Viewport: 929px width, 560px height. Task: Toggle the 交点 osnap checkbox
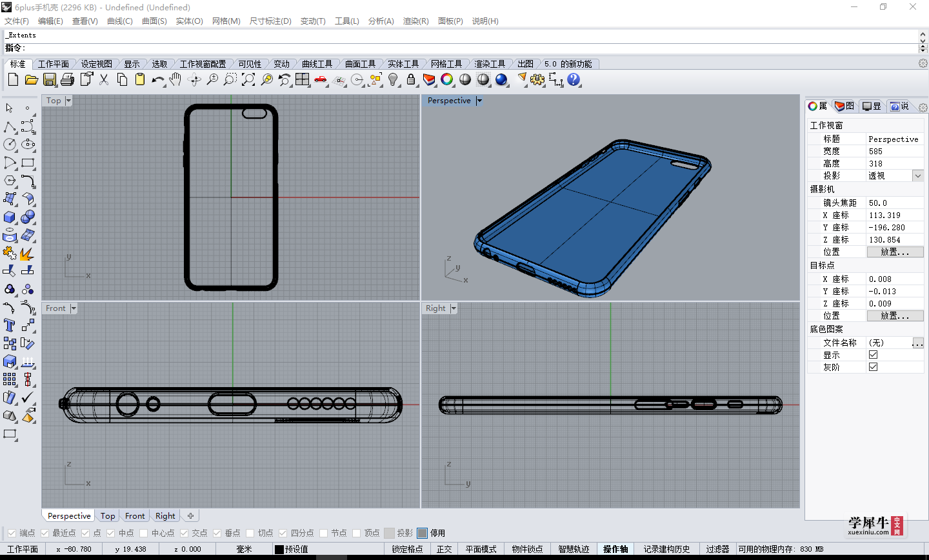click(184, 533)
